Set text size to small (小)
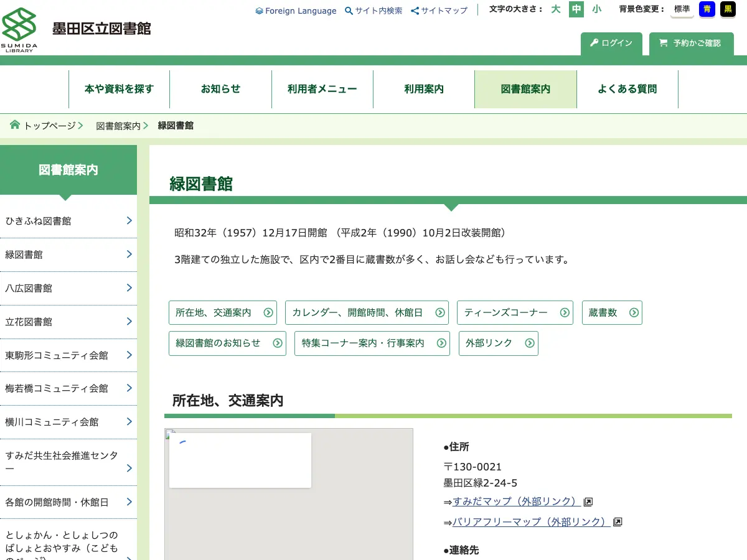This screenshot has height=560, width=747. coord(597,9)
